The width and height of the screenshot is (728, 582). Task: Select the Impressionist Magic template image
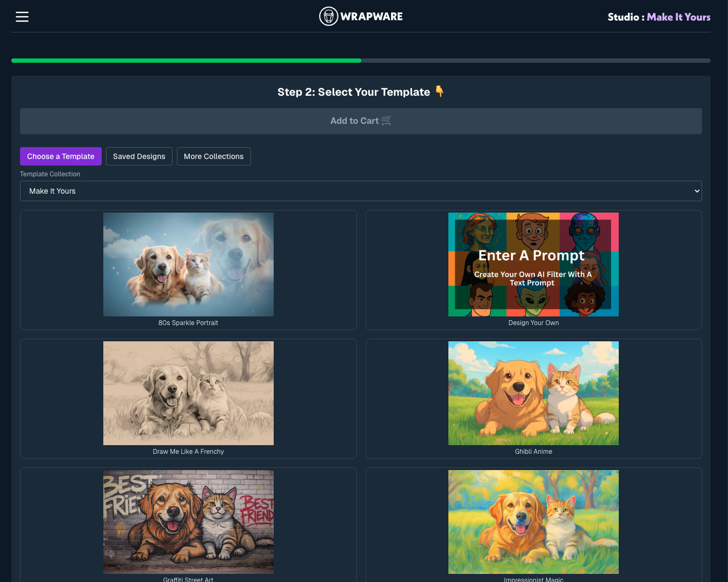(533, 522)
